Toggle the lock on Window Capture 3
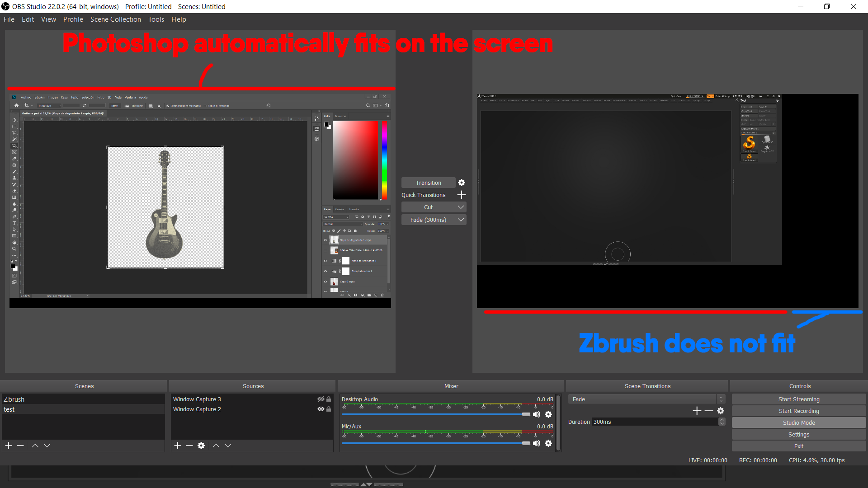The height and width of the screenshot is (488, 868). (329, 399)
